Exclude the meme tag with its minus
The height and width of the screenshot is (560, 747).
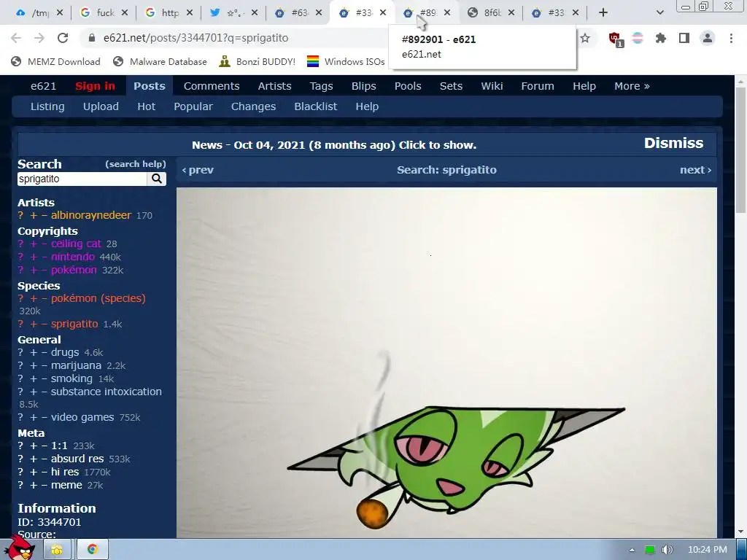44,485
